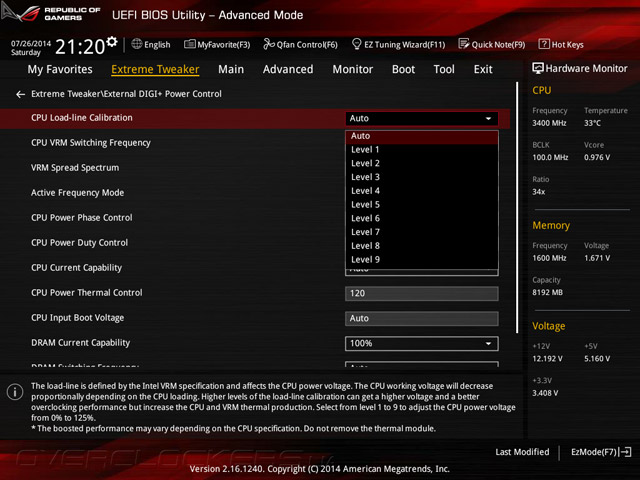Screen dimensions: 640x480
Task: Select CPU Power Phase Control row
Action: (x=82, y=218)
